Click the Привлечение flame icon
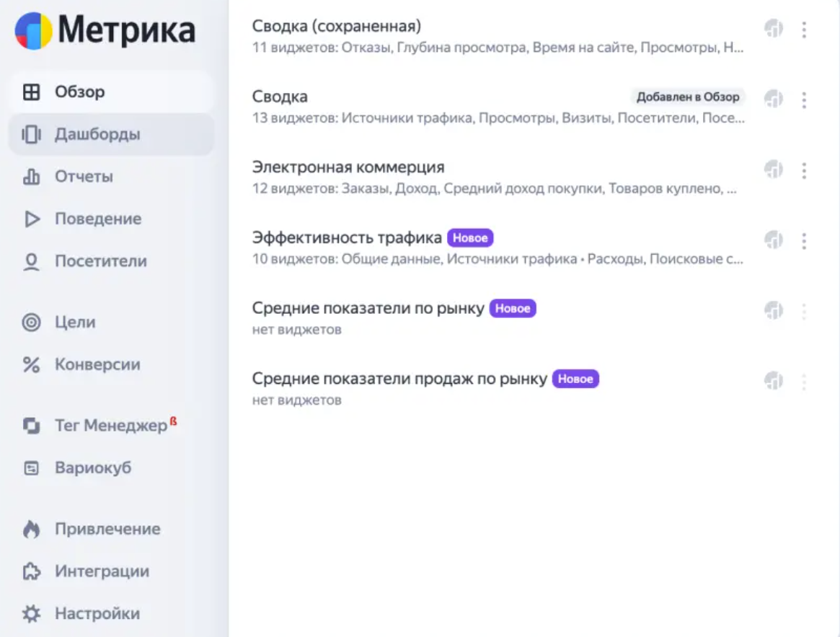Viewport: 840px width, 637px height. point(31,530)
